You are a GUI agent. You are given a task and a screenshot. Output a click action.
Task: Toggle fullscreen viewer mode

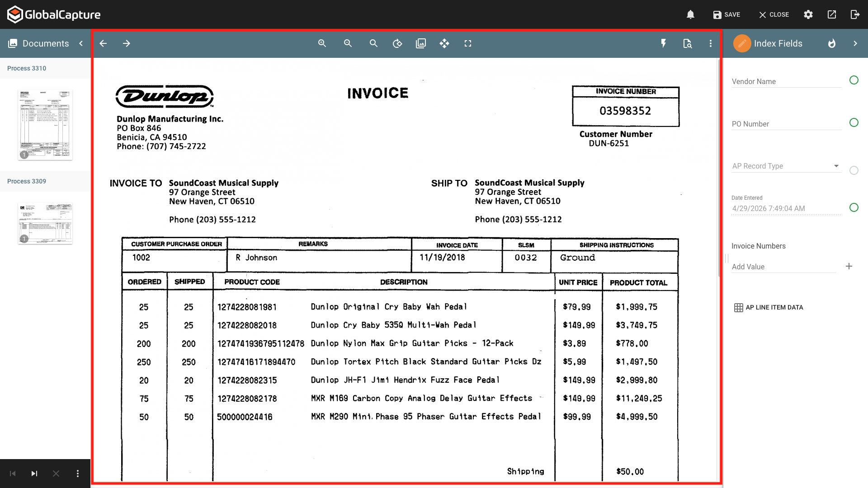point(468,43)
